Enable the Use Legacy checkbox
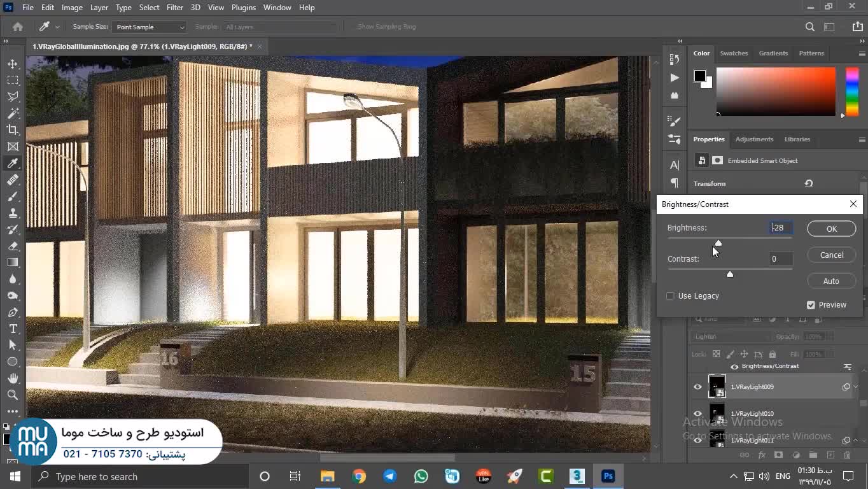The height and width of the screenshot is (489, 868). tap(670, 296)
